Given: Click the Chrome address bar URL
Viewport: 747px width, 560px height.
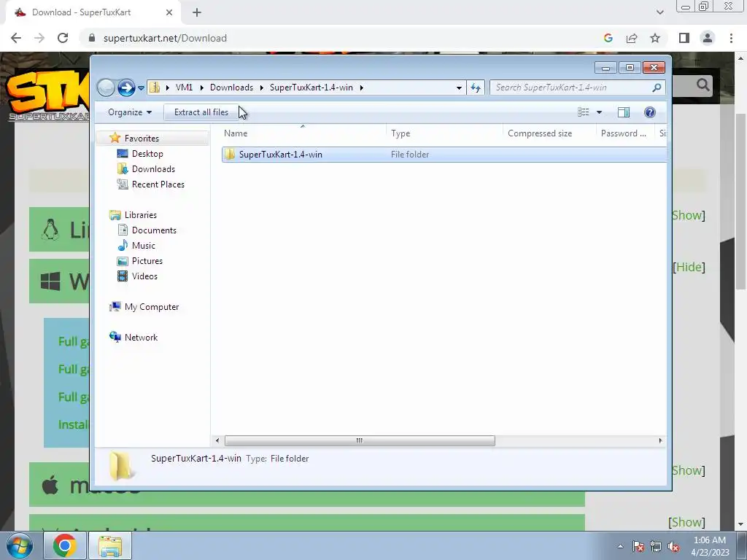Looking at the screenshot, I should click(x=165, y=38).
